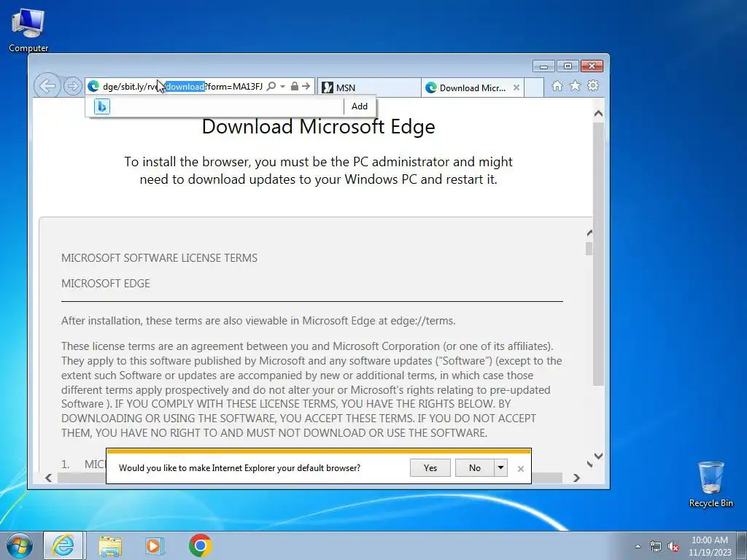Select the Computer desktop icon
The image size is (747, 560).
[x=28, y=30]
